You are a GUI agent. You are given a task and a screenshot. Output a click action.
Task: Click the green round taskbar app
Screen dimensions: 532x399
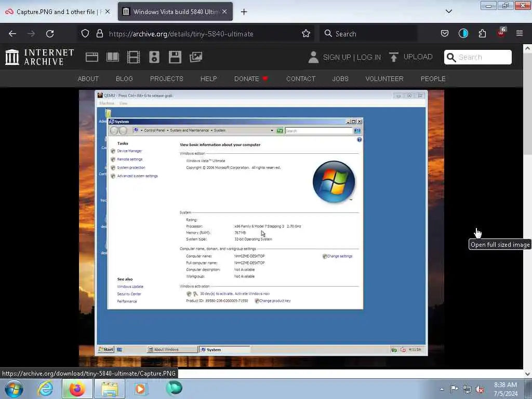pyautogui.click(x=174, y=388)
